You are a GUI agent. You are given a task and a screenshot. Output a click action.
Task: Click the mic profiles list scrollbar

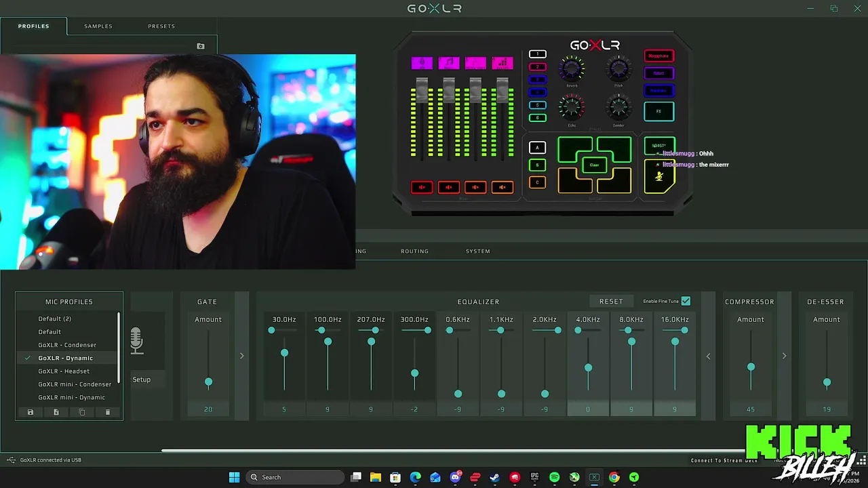119,347
